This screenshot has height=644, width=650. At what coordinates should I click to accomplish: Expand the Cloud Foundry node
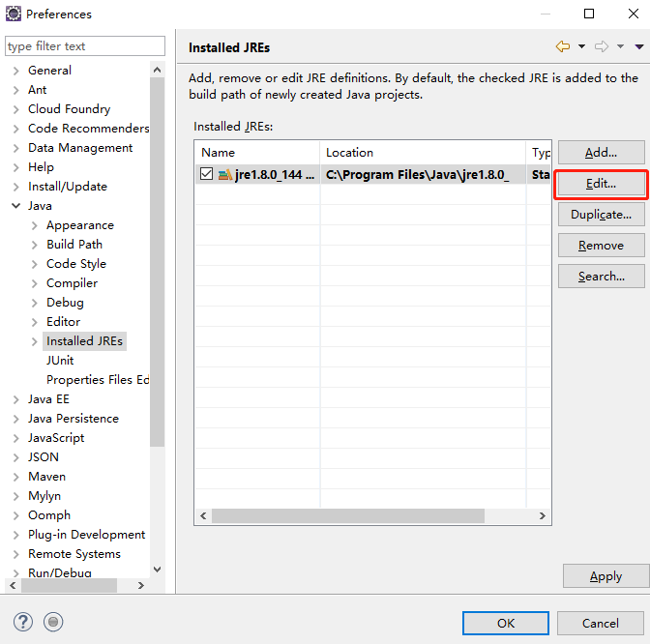[15, 109]
